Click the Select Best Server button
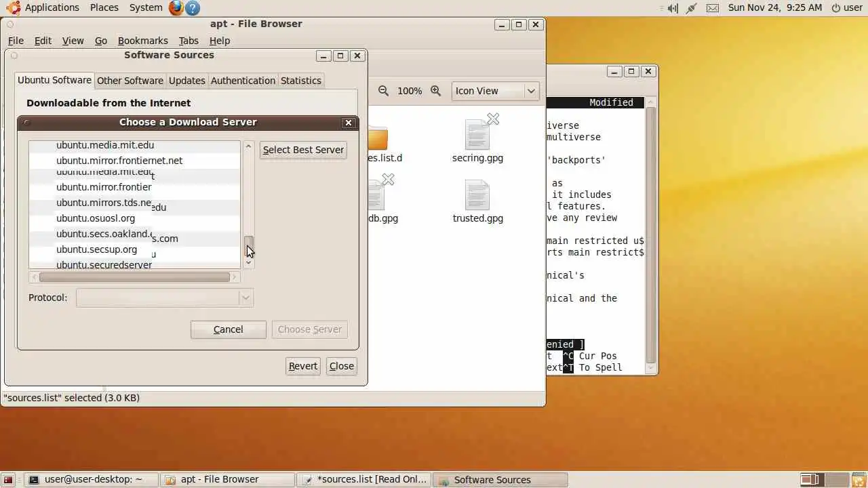 [x=303, y=150]
